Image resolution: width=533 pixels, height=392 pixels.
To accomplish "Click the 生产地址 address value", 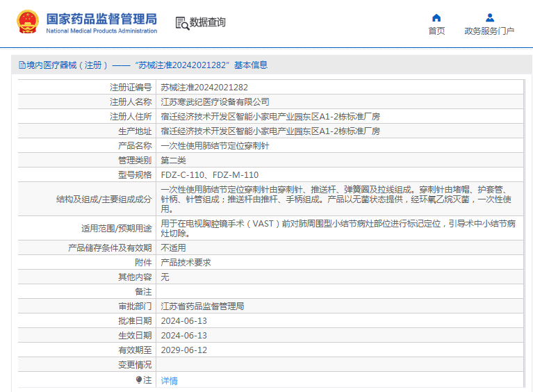I will coord(270,131).
